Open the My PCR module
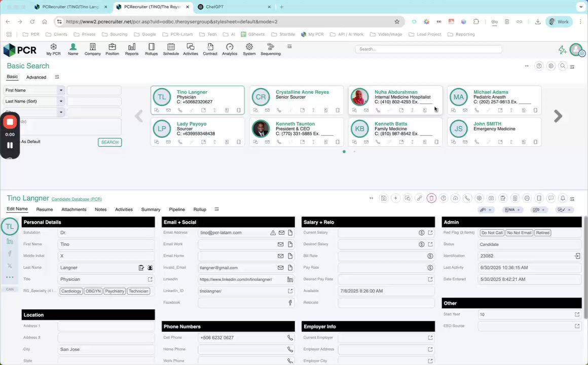This screenshot has width=588, height=365. tap(53, 49)
